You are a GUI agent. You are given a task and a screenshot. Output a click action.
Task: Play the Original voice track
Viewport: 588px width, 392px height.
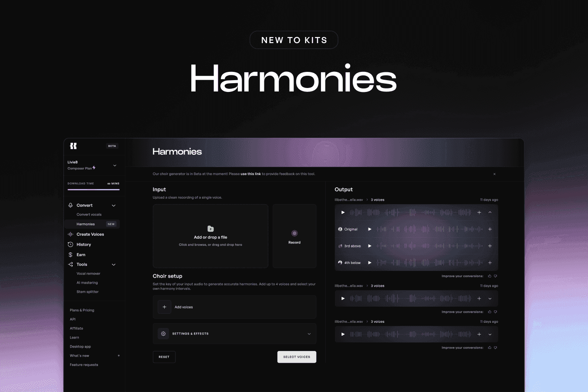click(x=370, y=229)
